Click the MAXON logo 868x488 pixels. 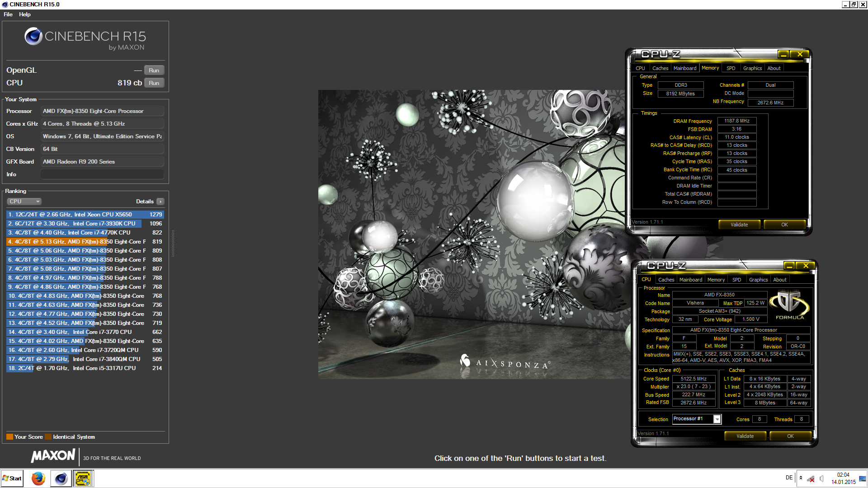click(x=53, y=455)
